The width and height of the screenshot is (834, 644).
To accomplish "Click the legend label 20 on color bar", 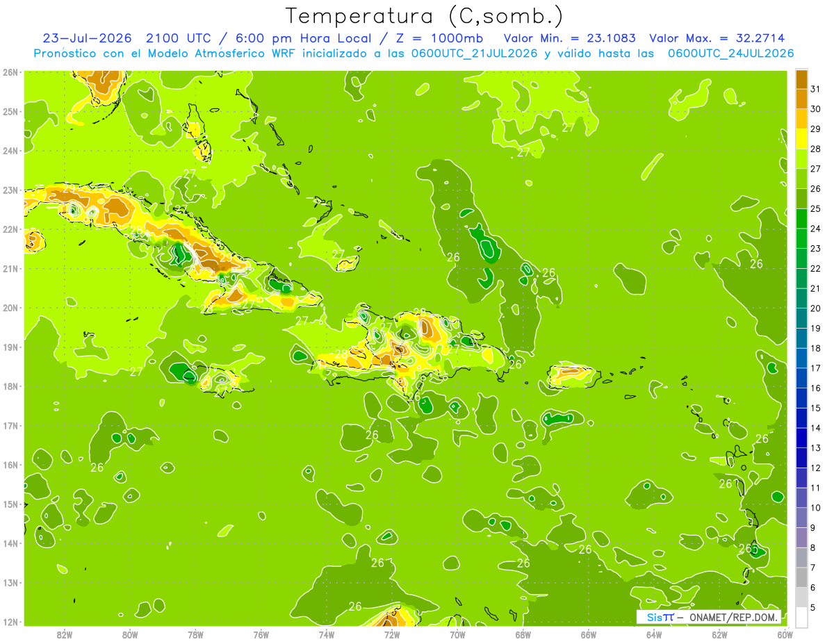I will (x=816, y=308).
